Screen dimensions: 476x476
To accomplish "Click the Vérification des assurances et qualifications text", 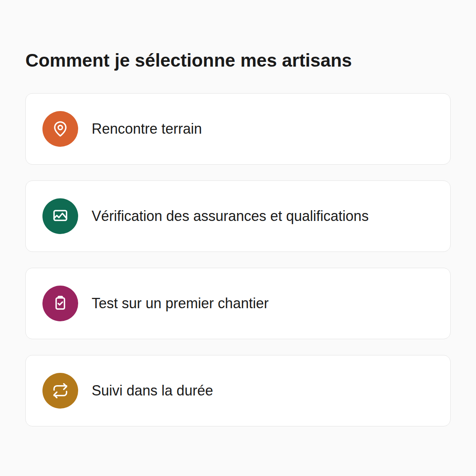I will click(x=230, y=216).
